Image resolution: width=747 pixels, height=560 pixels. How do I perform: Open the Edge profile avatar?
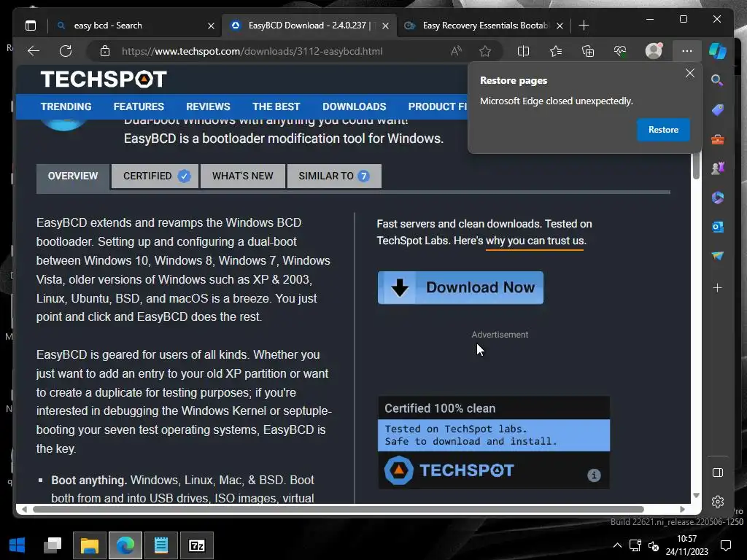pyautogui.click(x=654, y=51)
